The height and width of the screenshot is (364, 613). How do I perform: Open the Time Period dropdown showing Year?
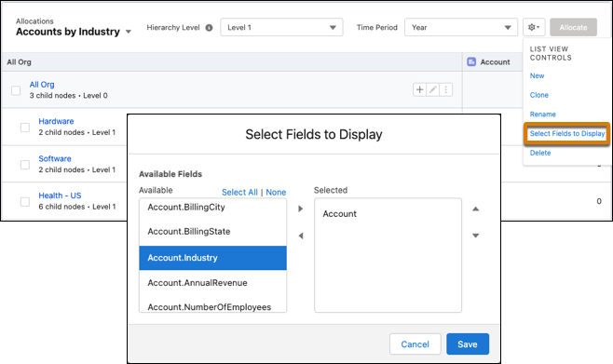(x=461, y=27)
